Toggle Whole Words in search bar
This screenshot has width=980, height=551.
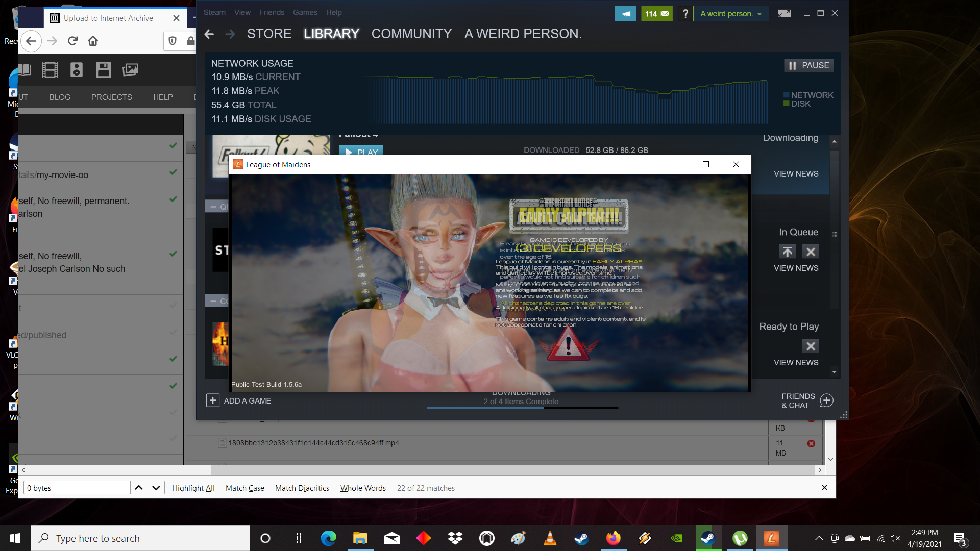(362, 488)
